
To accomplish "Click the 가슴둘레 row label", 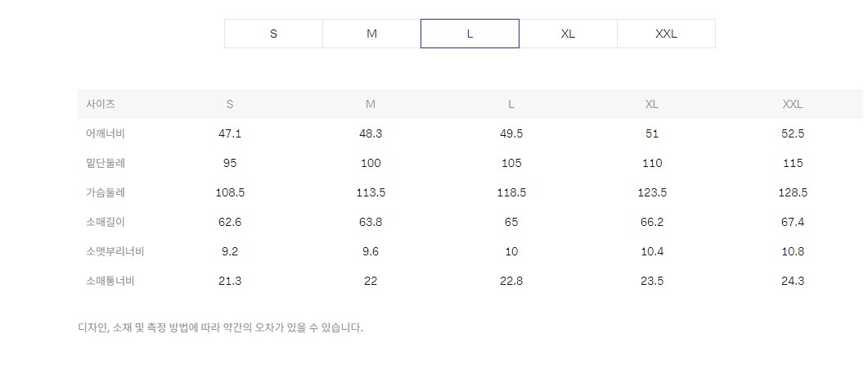I will (105, 192).
